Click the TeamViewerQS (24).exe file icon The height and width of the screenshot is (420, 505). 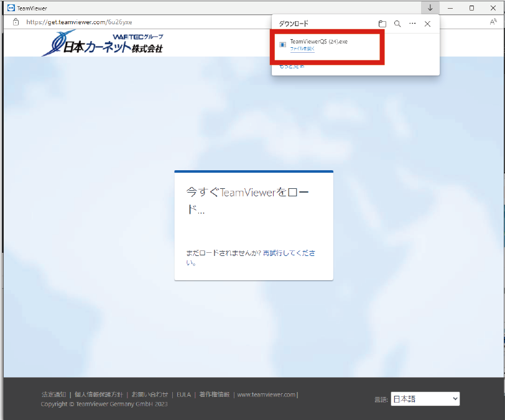pyautogui.click(x=282, y=45)
